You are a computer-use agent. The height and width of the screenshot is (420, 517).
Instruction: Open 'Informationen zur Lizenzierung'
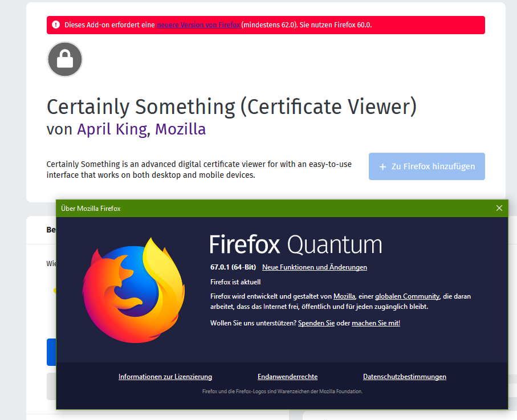point(165,377)
